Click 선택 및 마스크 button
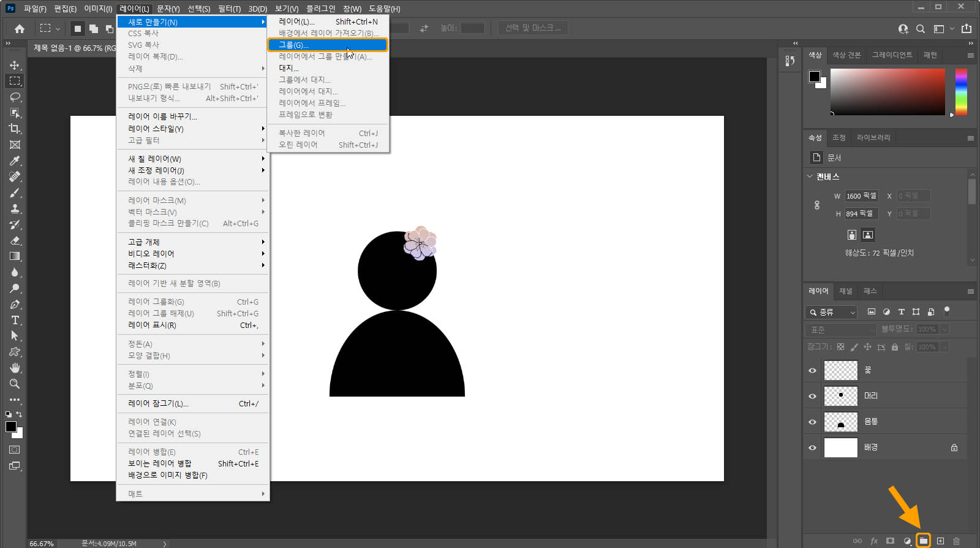 pos(533,28)
